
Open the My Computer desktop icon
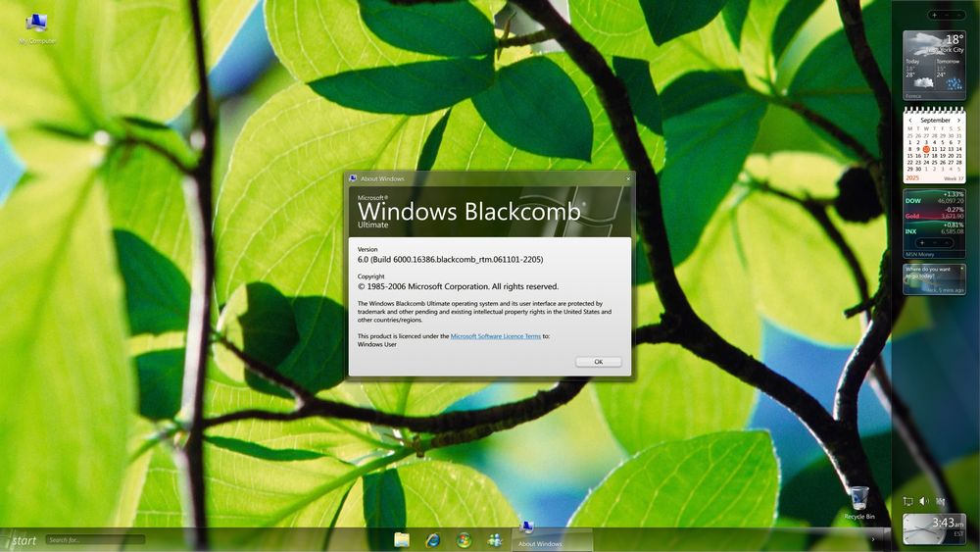[36, 28]
